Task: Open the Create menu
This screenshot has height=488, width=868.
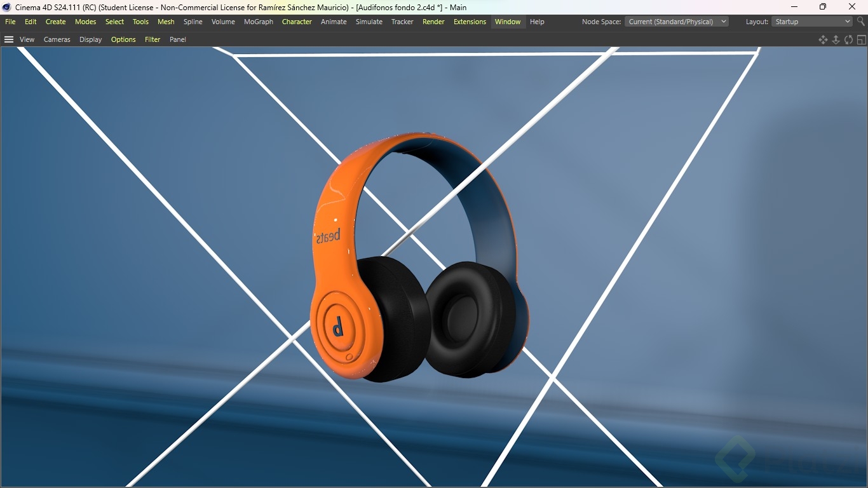Action: pyautogui.click(x=56, y=22)
